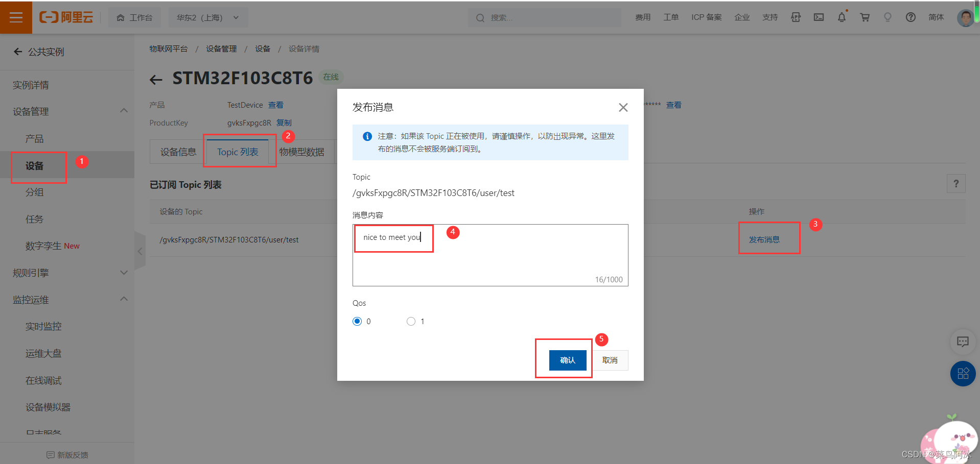Open the help question-mark icon
The width and height of the screenshot is (980, 464).
[x=910, y=17]
